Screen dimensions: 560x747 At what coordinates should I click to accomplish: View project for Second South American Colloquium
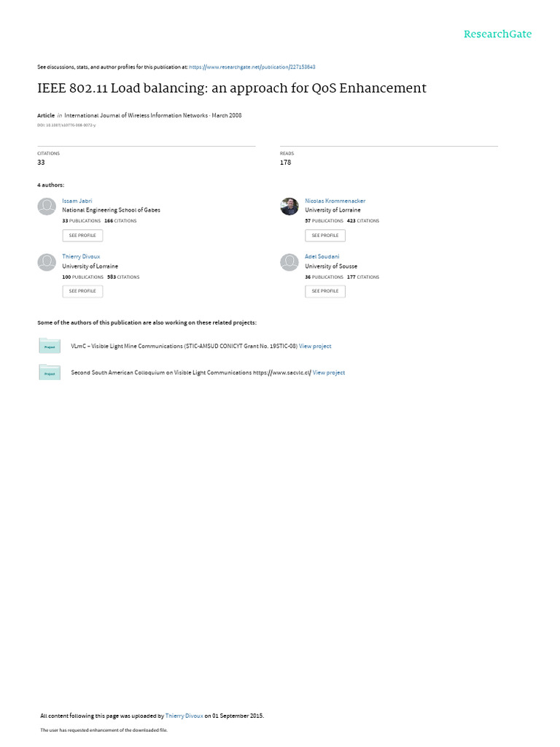(x=329, y=373)
